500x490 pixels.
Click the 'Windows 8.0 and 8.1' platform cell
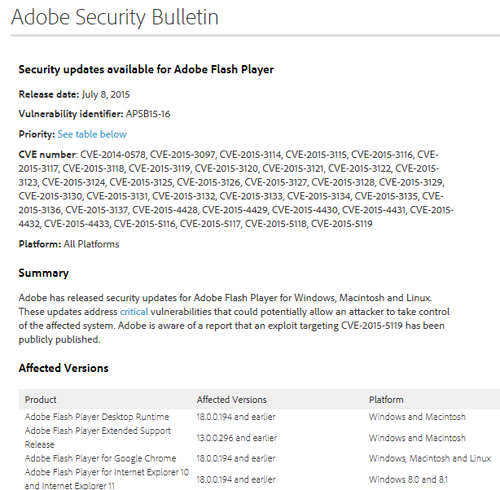(x=408, y=479)
